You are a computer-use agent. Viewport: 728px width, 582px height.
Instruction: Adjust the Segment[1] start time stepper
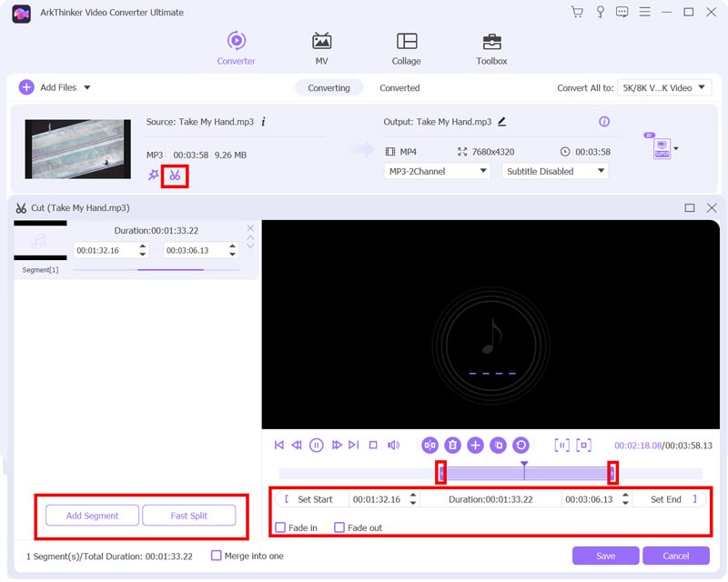(x=143, y=251)
